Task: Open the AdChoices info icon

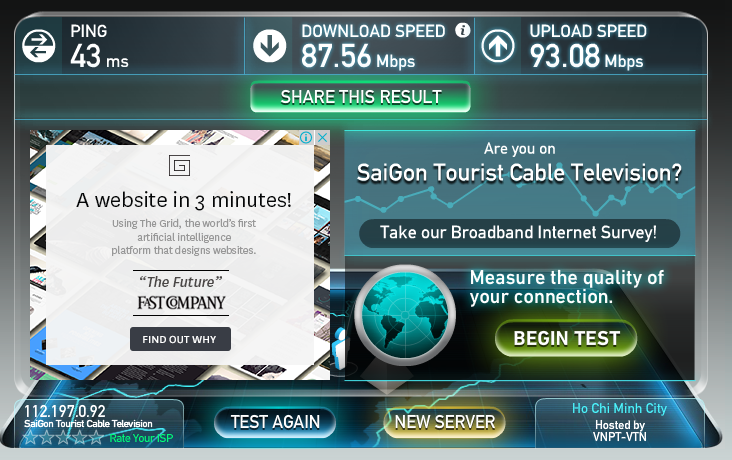Action: 306,137
